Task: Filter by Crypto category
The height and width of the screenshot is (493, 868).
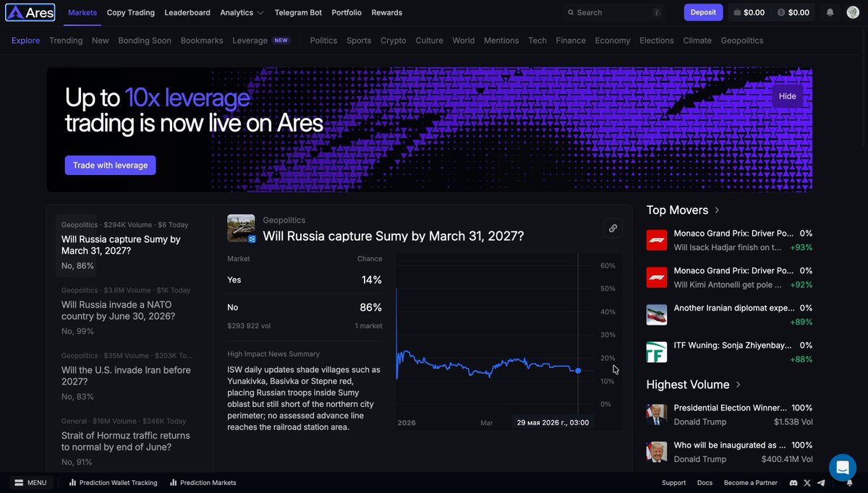Action: coord(393,40)
